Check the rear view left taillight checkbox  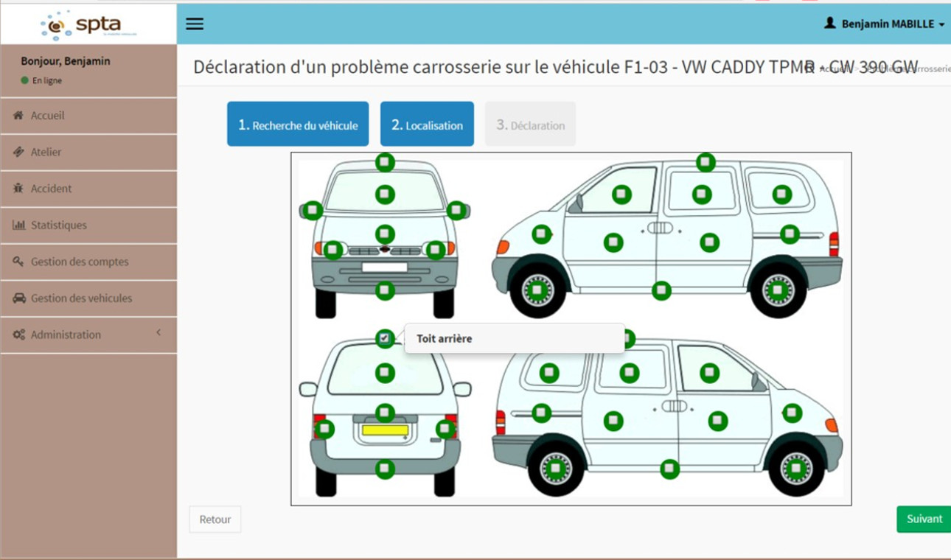point(324,429)
